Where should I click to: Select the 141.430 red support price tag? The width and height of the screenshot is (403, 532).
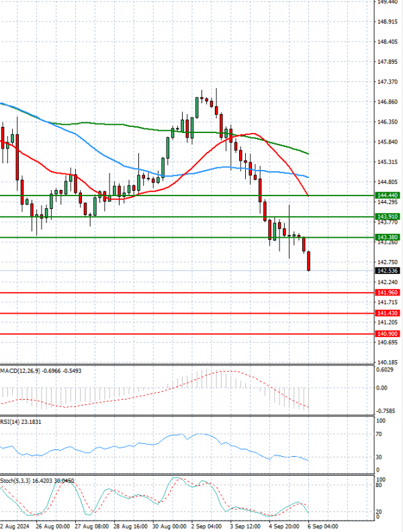click(x=386, y=313)
